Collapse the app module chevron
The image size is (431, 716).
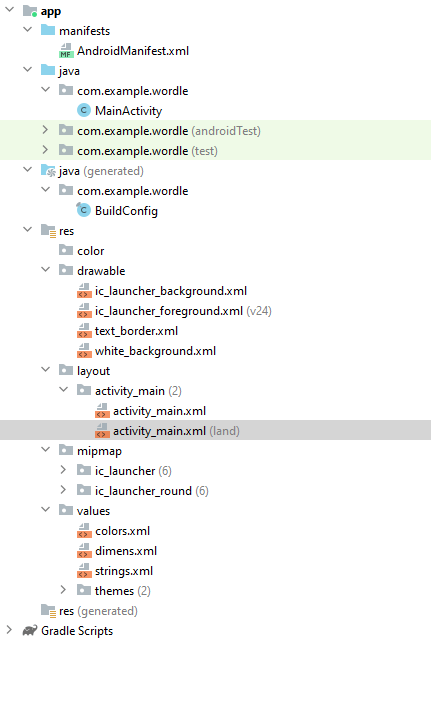click(9, 10)
